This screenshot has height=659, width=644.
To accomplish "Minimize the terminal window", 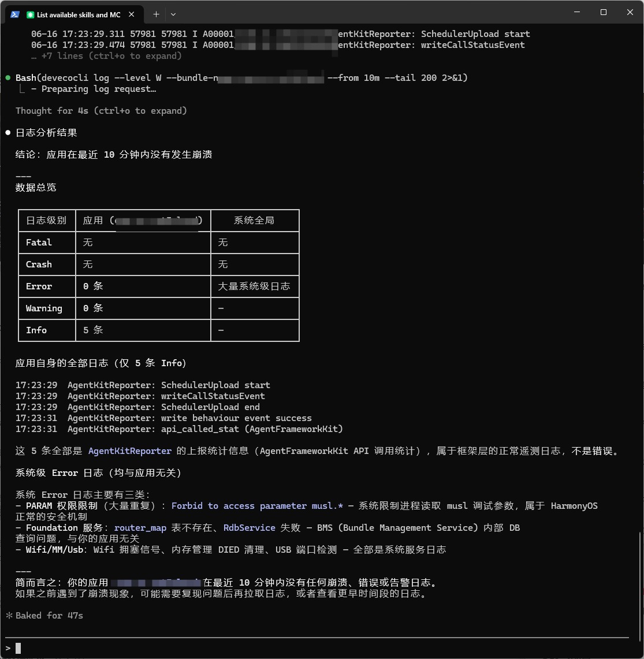I will pyautogui.click(x=577, y=12).
